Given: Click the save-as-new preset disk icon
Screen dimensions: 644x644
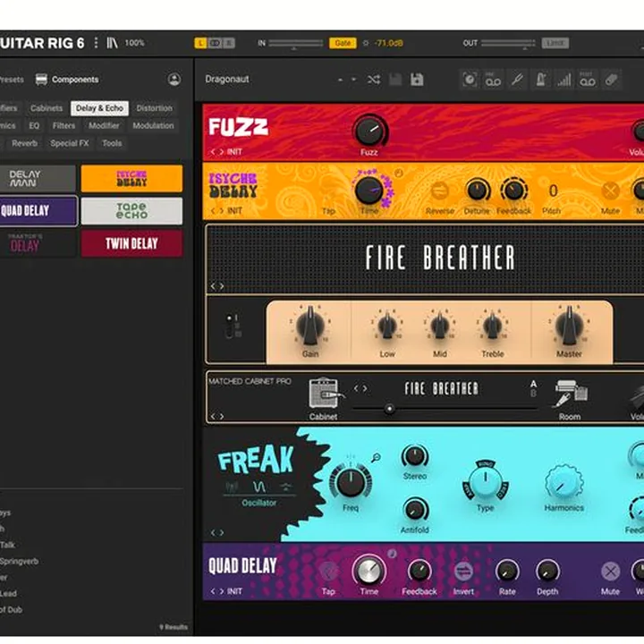Looking at the screenshot, I should click(417, 80).
